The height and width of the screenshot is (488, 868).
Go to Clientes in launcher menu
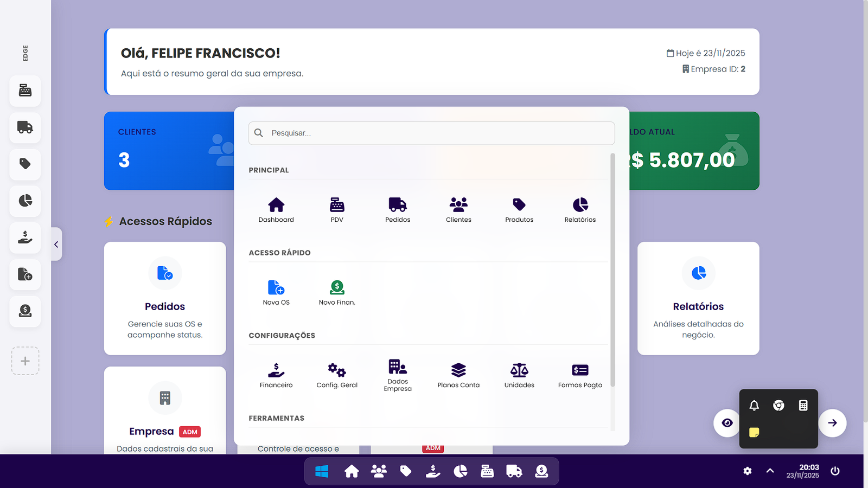[458, 209]
